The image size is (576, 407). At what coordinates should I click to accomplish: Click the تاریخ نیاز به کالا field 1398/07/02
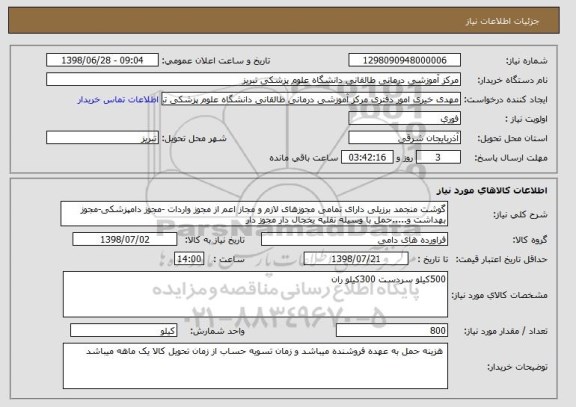click(x=125, y=240)
